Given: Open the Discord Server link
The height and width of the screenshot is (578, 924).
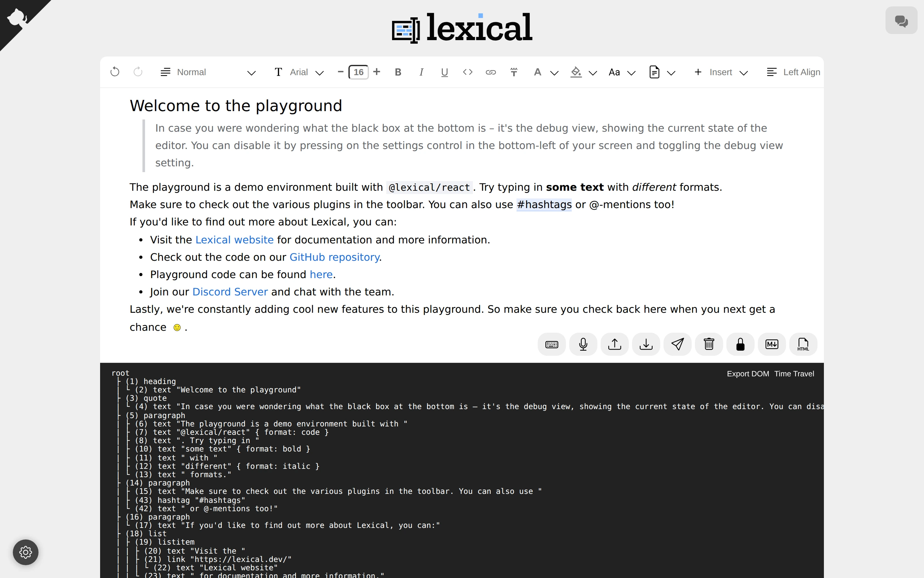Looking at the screenshot, I should click(x=230, y=292).
